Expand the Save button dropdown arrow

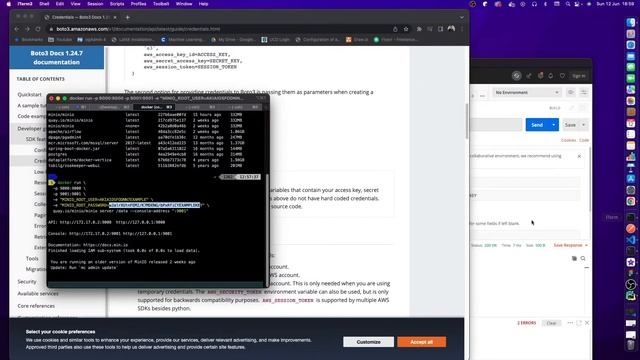tap(584, 125)
